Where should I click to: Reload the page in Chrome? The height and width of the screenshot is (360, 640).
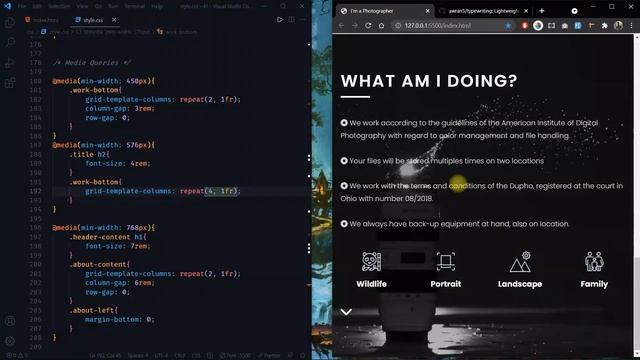pyautogui.click(x=368, y=25)
